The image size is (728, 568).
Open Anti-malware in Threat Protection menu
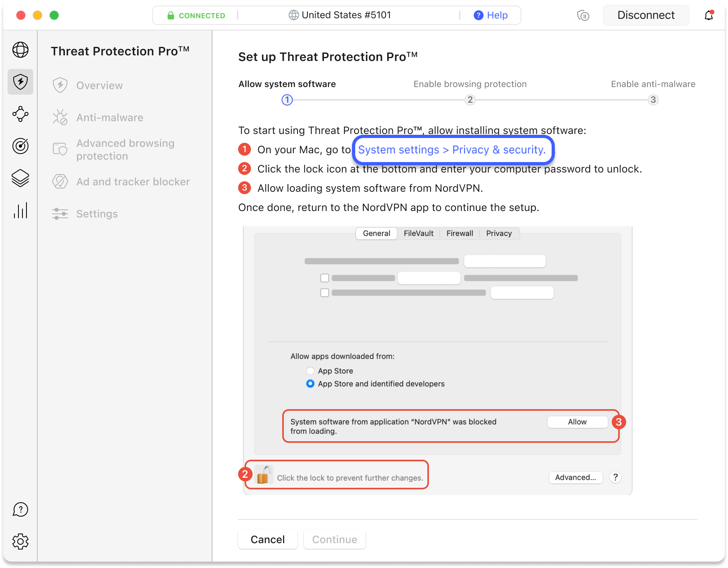click(109, 118)
